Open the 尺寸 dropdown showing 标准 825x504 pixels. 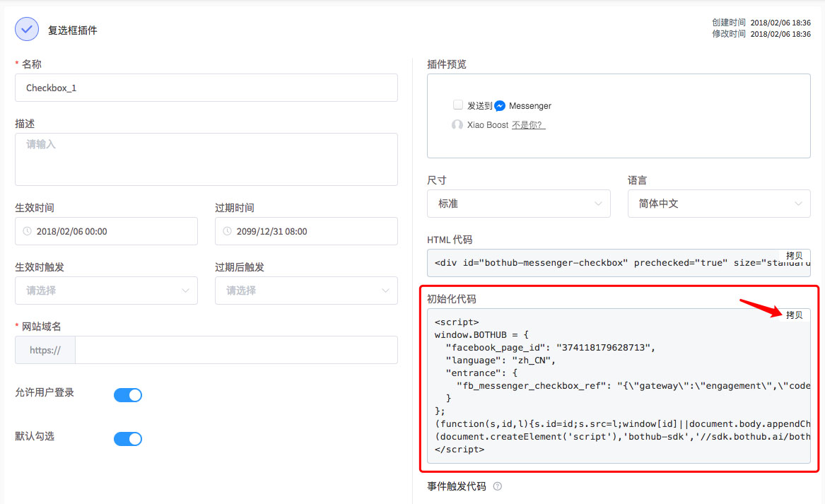pyautogui.click(x=519, y=204)
